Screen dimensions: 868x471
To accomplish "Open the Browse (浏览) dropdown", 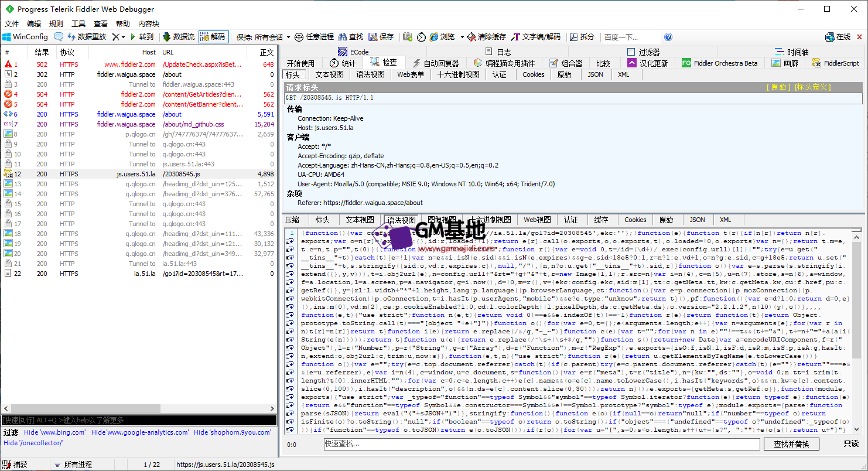I will [x=446, y=36].
